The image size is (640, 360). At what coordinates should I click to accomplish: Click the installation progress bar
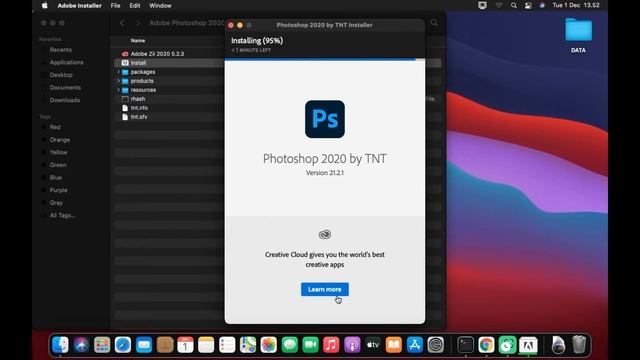[x=324, y=60]
